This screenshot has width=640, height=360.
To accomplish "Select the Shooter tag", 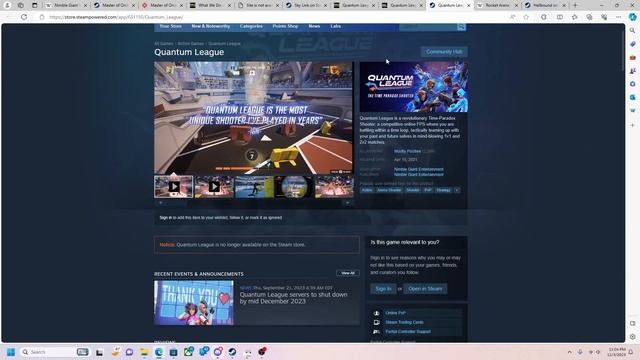I will pos(413,190).
